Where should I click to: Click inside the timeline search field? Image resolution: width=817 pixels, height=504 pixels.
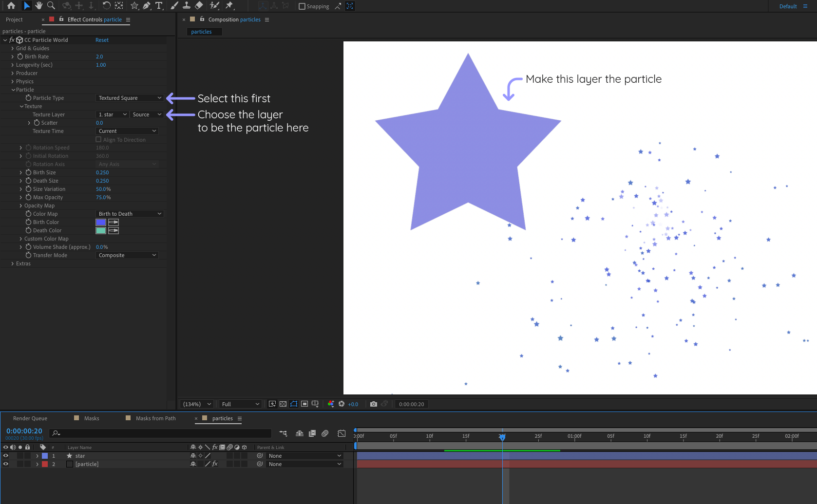click(161, 433)
